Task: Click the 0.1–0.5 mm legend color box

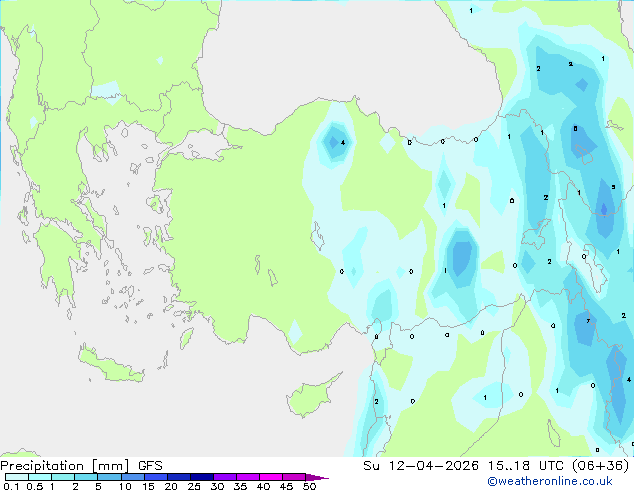Action: click(x=17, y=477)
